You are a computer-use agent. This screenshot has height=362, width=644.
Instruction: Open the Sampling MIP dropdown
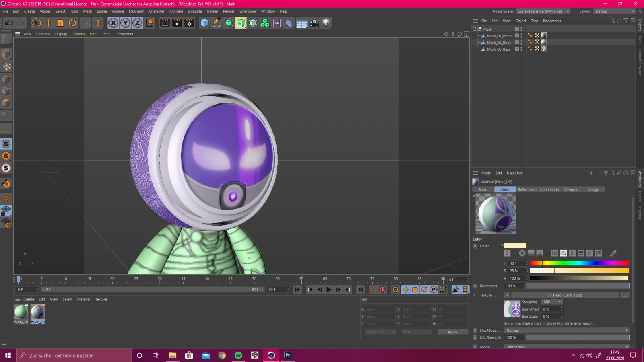pos(552,302)
